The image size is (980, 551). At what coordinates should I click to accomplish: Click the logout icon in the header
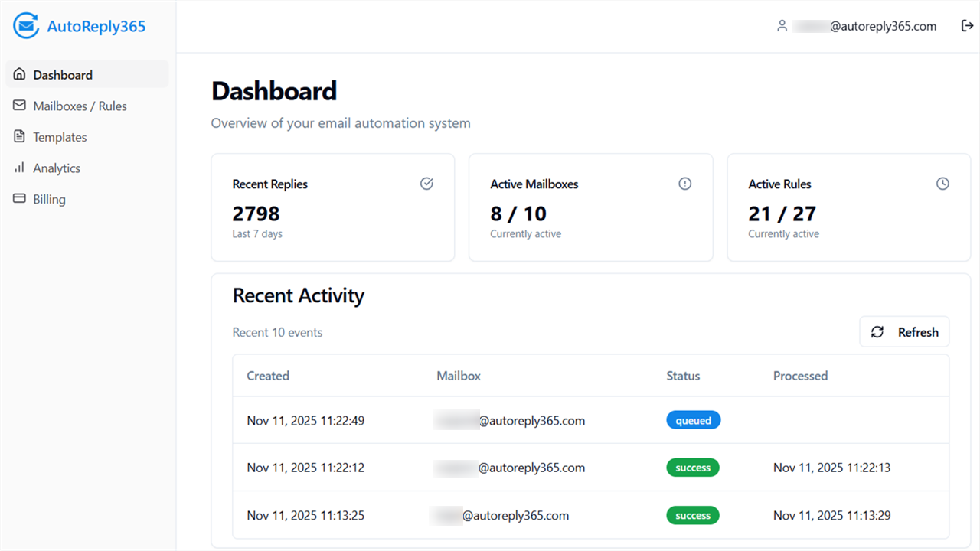coord(967,26)
